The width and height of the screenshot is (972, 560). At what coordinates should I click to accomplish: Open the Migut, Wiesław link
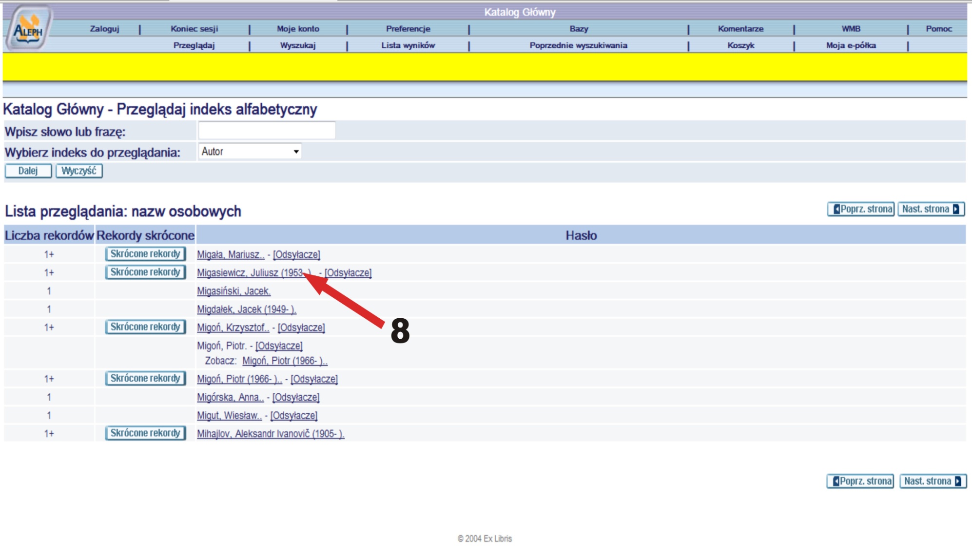229,416
